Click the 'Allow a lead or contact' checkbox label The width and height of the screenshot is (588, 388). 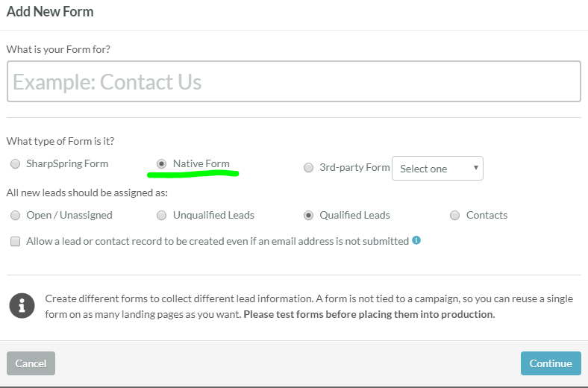217,242
